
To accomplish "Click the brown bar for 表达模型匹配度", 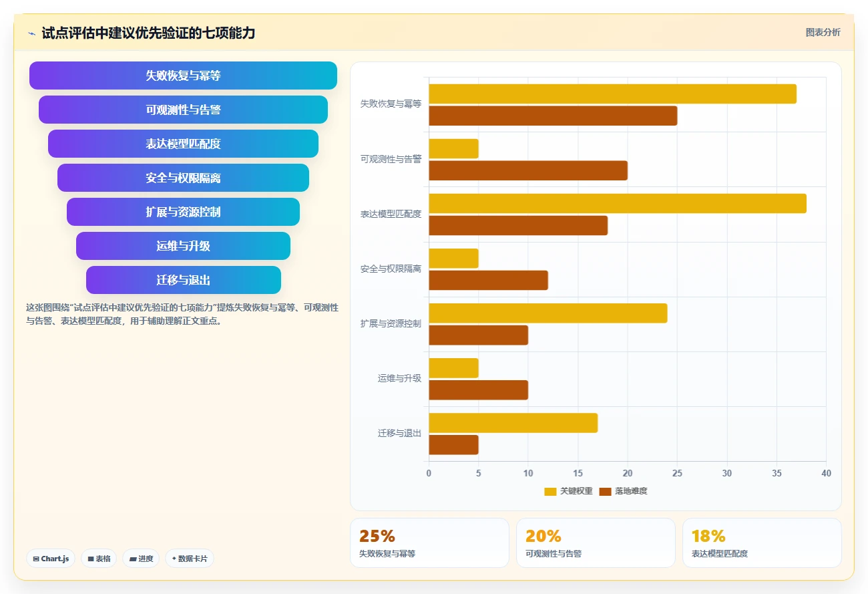I will (x=518, y=225).
